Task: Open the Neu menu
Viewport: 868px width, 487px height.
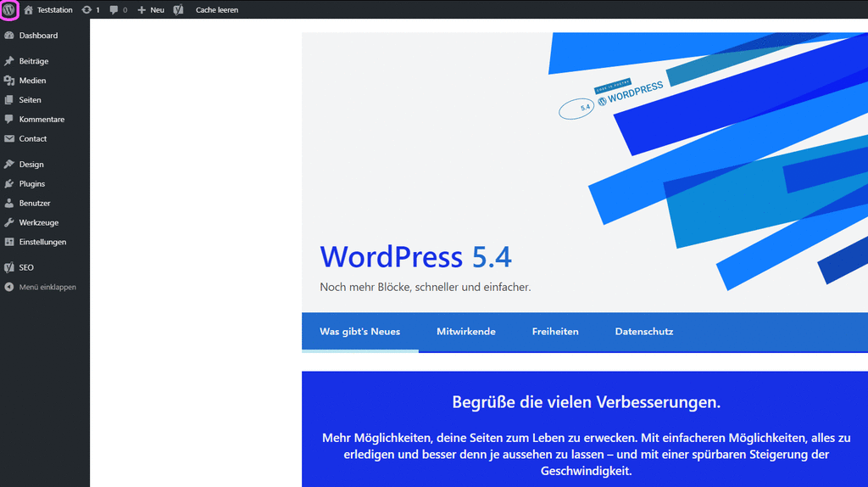Action: 157,10
